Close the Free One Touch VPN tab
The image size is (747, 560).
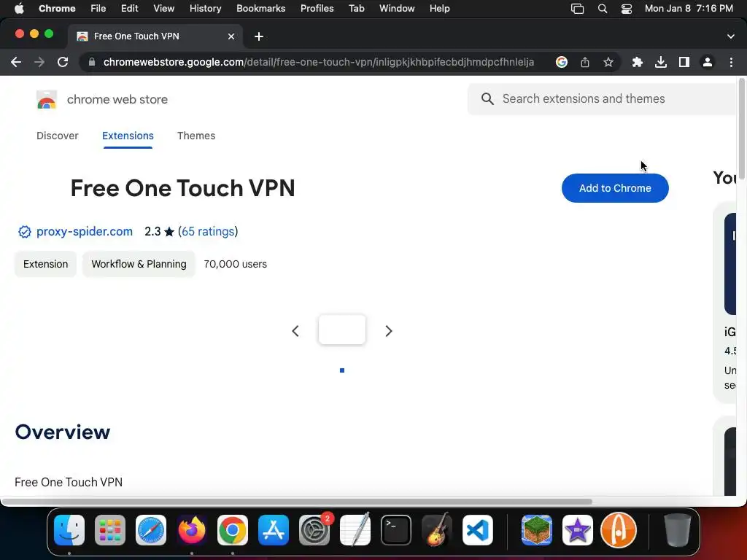point(231,36)
